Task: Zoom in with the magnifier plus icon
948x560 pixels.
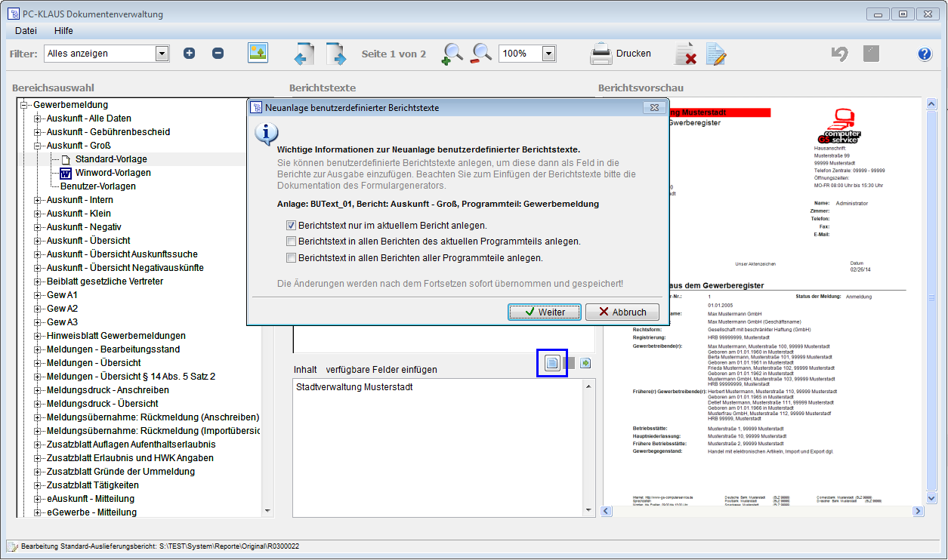Action: point(452,54)
